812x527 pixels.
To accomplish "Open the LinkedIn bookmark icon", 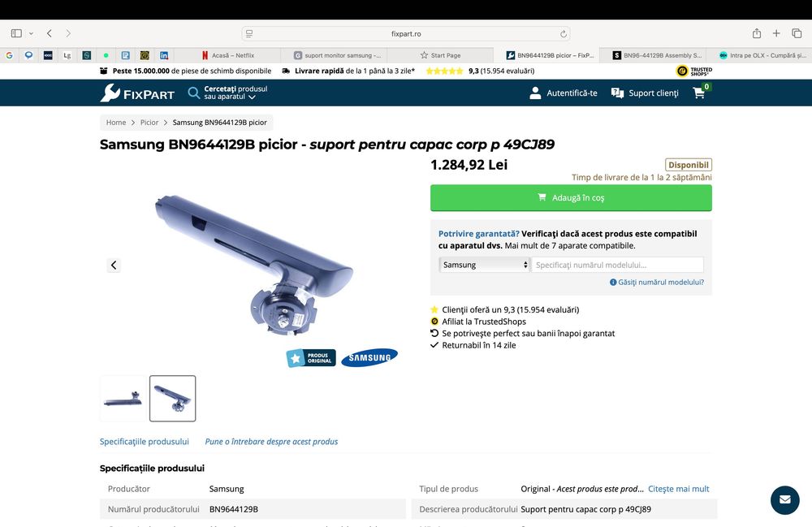I will pos(164,55).
